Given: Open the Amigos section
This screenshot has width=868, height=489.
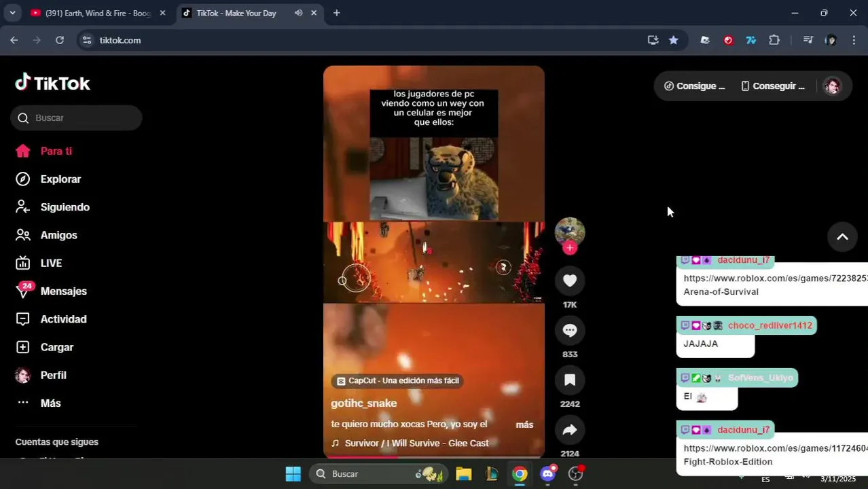Looking at the screenshot, I should click(46, 235).
